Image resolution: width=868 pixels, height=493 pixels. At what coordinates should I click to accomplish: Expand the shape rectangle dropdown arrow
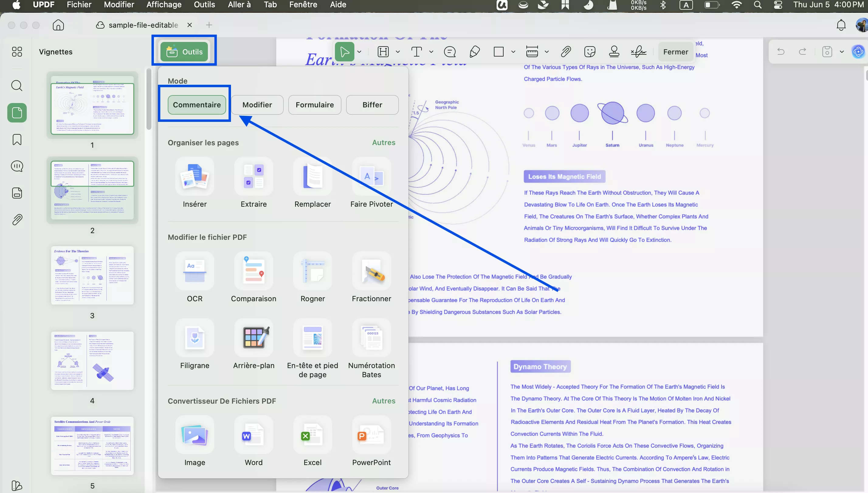pos(513,52)
